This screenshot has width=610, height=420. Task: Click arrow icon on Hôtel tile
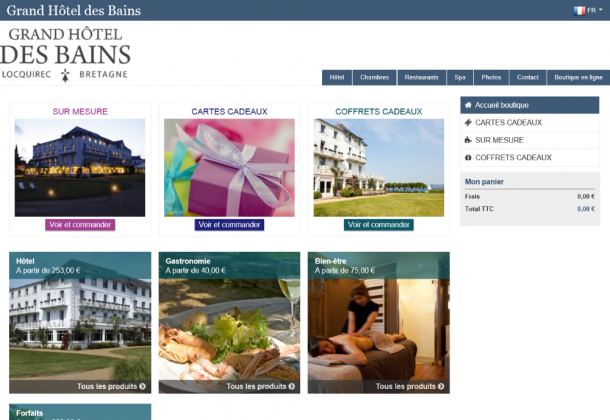pyautogui.click(x=142, y=386)
